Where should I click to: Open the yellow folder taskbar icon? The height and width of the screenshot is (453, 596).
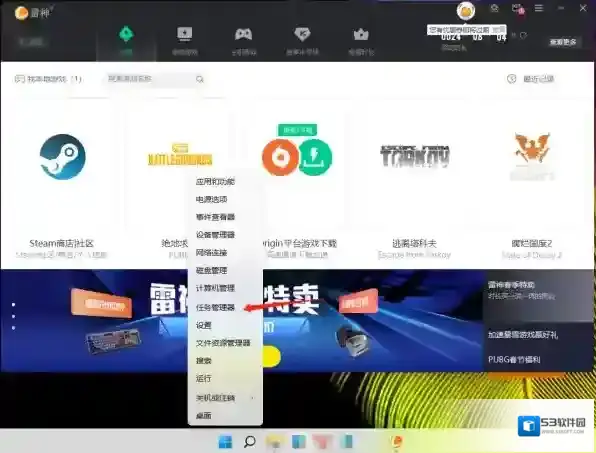(274, 442)
